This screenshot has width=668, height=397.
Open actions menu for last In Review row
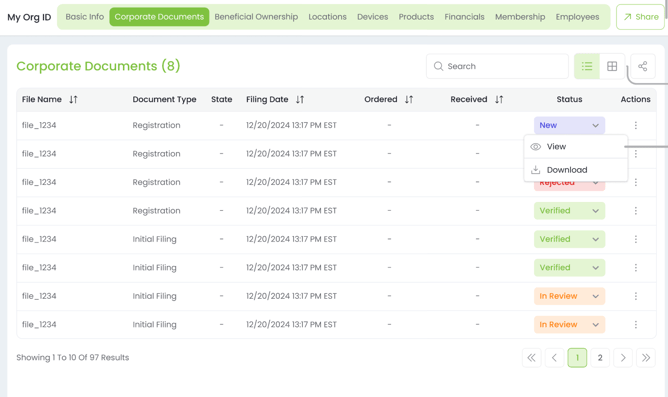click(x=636, y=325)
